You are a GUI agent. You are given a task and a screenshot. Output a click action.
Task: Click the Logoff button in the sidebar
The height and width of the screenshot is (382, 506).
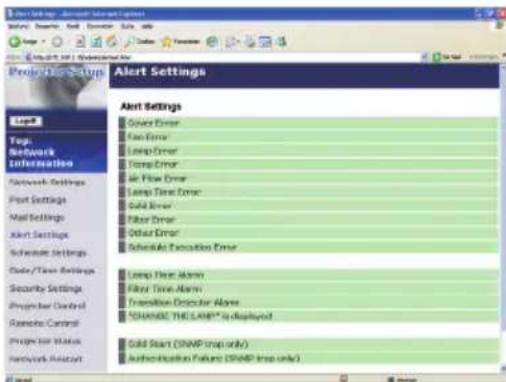click(x=26, y=121)
